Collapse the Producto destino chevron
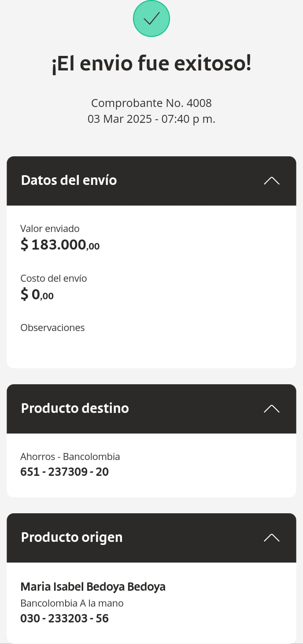This screenshot has height=644, width=303. [271, 408]
